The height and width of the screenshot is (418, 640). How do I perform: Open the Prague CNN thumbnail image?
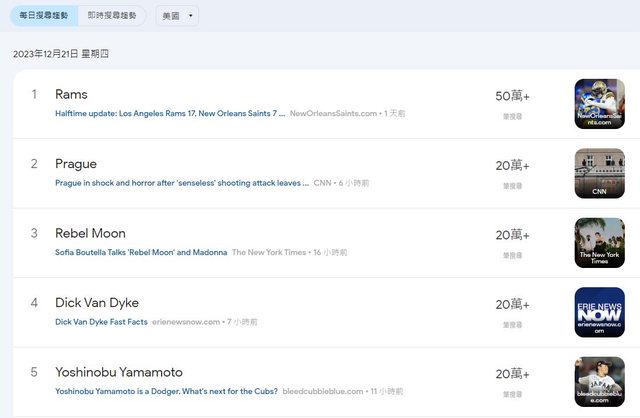click(599, 173)
